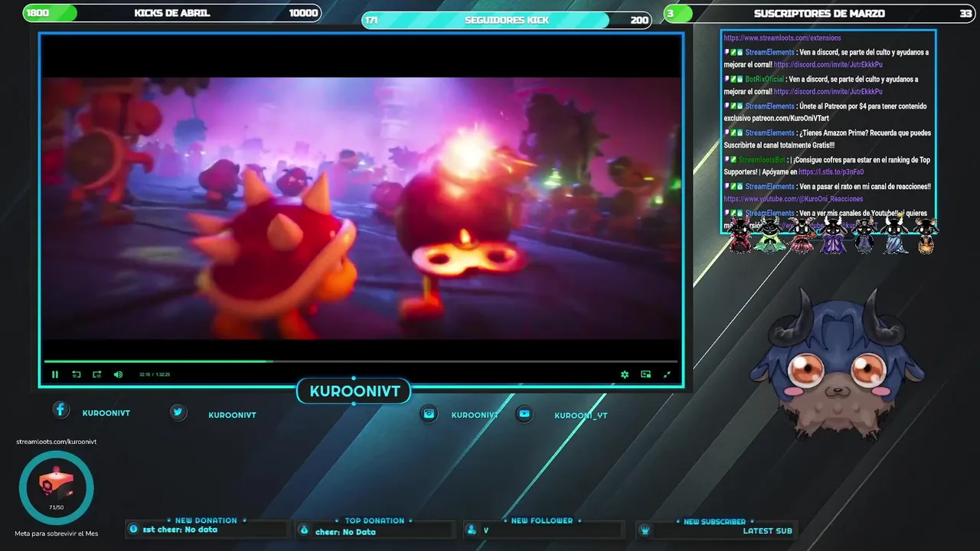Click the 32:16 / 1:32:25 timestamp
Screen dimensions: 980x551
pos(155,374)
